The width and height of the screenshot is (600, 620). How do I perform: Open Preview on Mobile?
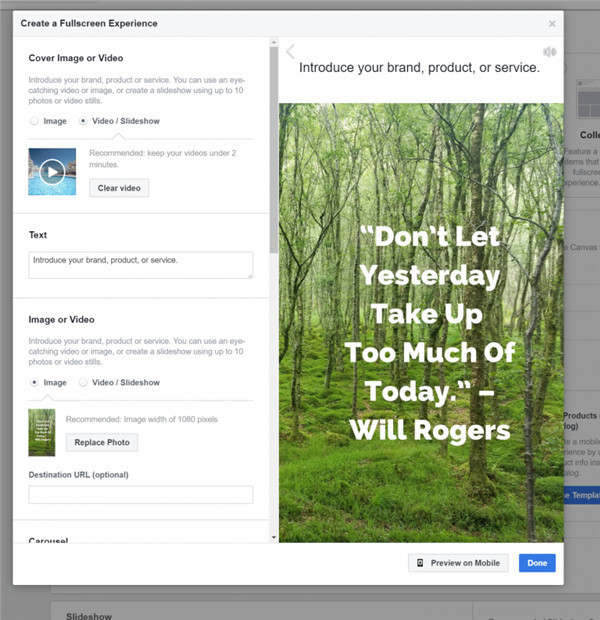click(459, 563)
